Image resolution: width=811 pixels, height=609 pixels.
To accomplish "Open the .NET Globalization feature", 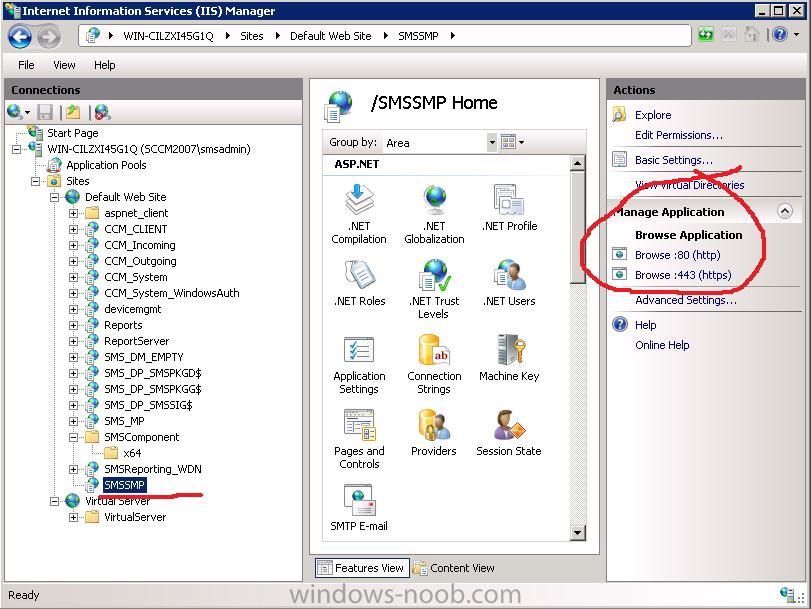I will [434, 214].
